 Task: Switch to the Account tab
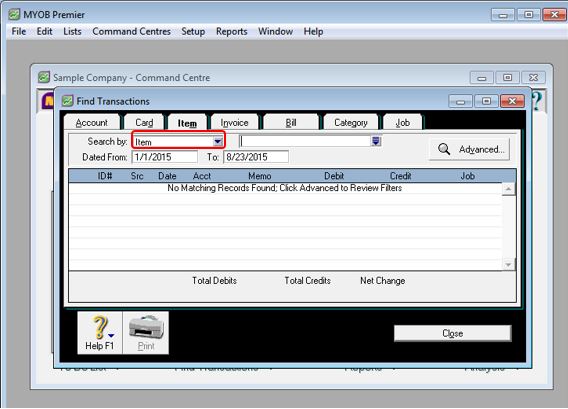[92, 123]
